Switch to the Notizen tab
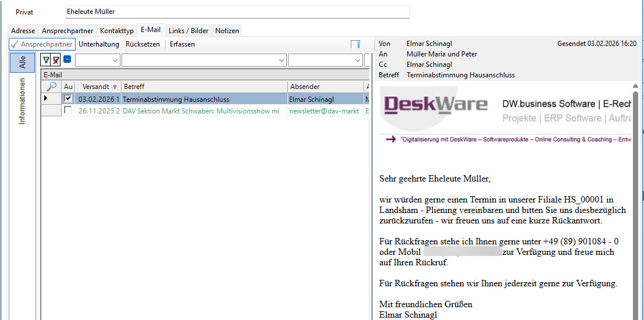The width and height of the screenshot is (644, 320). [227, 31]
